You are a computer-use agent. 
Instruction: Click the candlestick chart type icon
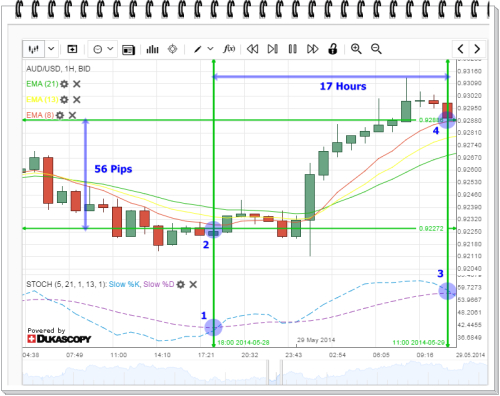(34, 49)
